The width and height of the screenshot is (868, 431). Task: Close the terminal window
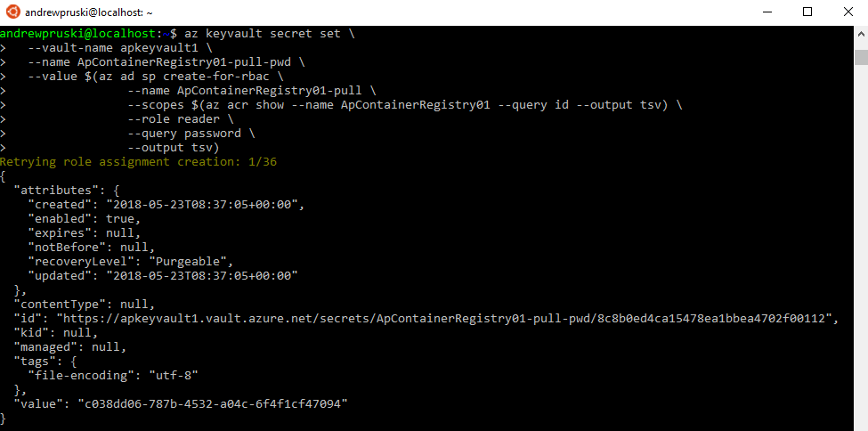(848, 12)
